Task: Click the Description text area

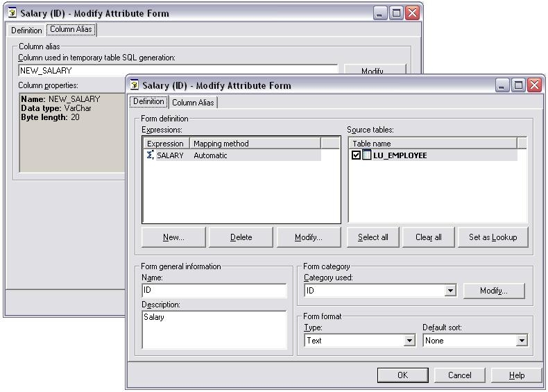Action: tap(214, 330)
